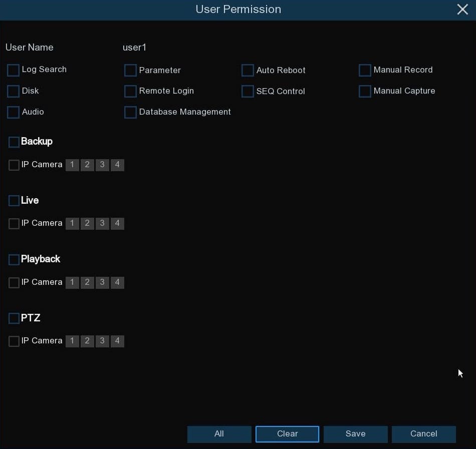Select channel 1 under Backup IP Camera
The width and height of the screenshot is (476, 449).
click(x=72, y=165)
